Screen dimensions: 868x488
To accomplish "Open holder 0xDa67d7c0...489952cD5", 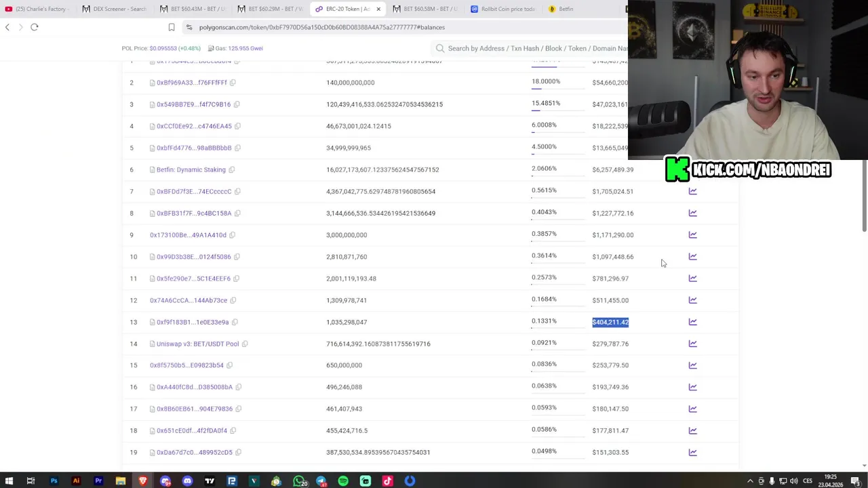I will pos(195,452).
